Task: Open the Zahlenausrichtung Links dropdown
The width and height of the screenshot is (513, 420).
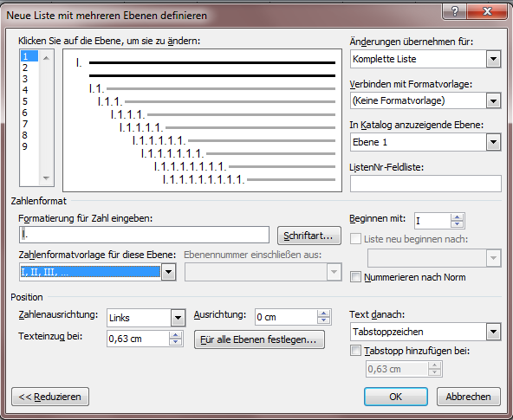Action: [178, 318]
